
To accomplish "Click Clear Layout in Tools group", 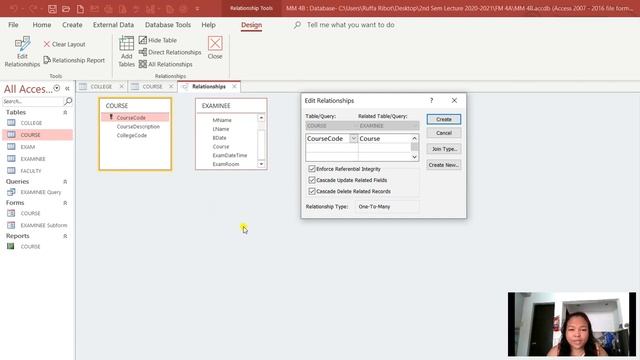I will coord(64,44).
